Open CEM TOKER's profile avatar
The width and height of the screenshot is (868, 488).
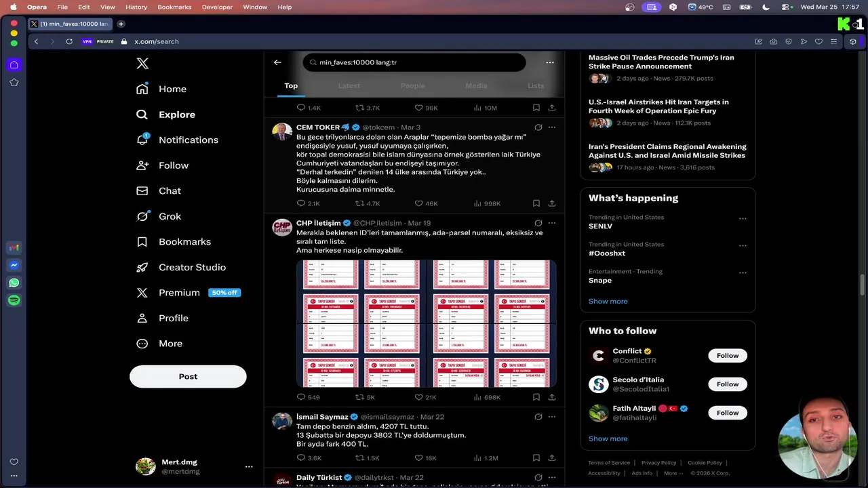point(282,131)
